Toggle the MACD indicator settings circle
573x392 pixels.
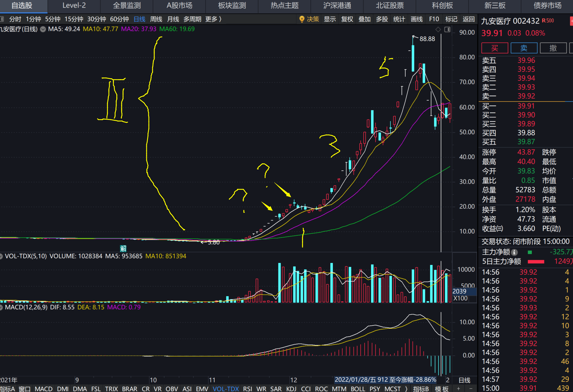(x=1, y=308)
